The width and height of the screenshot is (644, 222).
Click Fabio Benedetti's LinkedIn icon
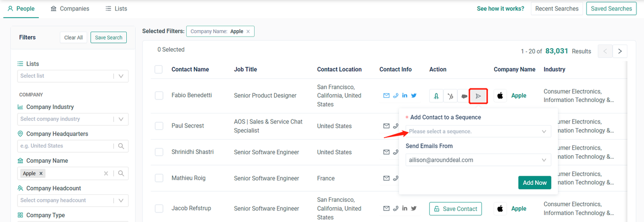[x=405, y=95]
